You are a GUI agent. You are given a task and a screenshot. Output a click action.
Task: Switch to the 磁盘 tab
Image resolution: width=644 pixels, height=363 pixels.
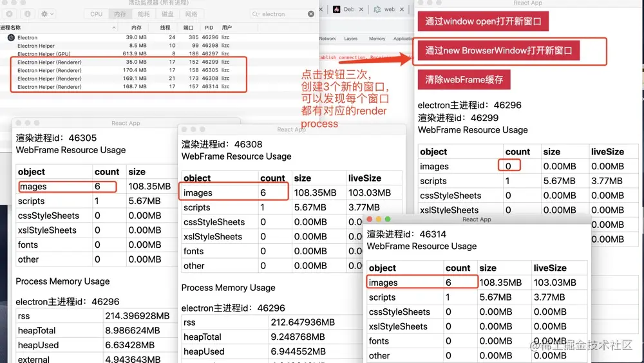pos(167,14)
